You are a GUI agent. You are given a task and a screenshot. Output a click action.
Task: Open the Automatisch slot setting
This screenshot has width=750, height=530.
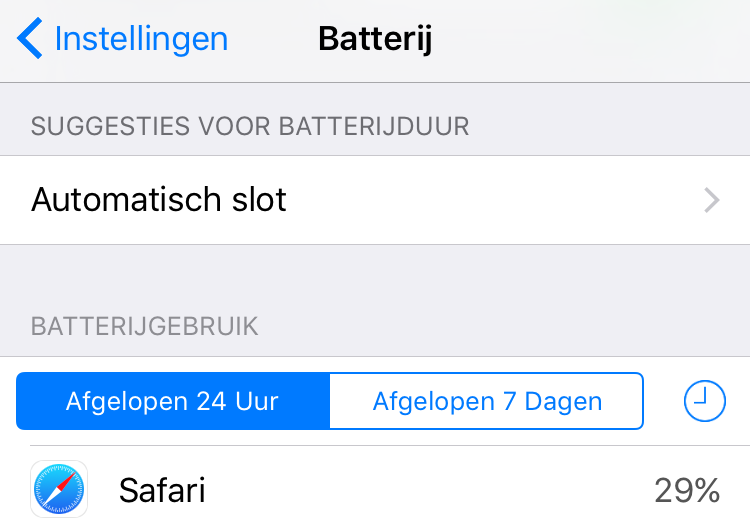click(x=160, y=200)
